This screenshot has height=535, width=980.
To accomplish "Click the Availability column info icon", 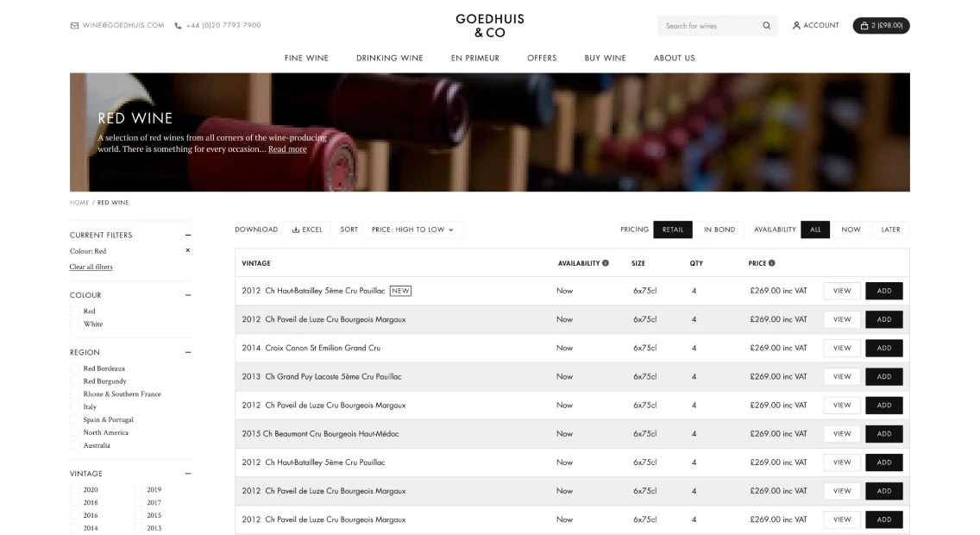I will click(605, 263).
